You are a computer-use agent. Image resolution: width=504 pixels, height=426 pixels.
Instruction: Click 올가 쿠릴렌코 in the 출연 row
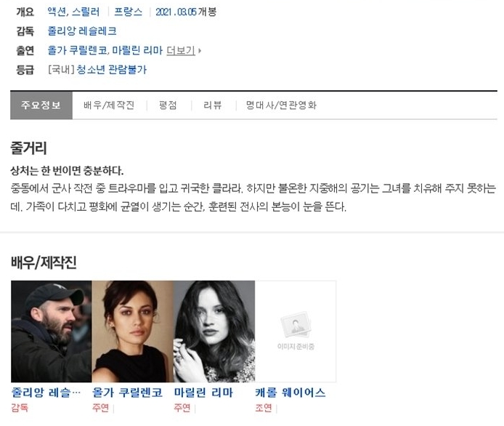(x=77, y=50)
